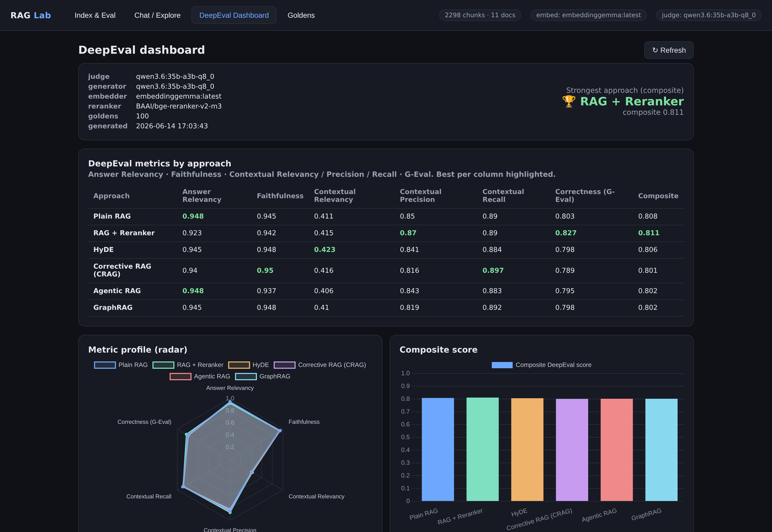The image size is (772, 532).
Task: Click the reranker value BAAI/bge-reranker-v2-m3
Action: (179, 106)
